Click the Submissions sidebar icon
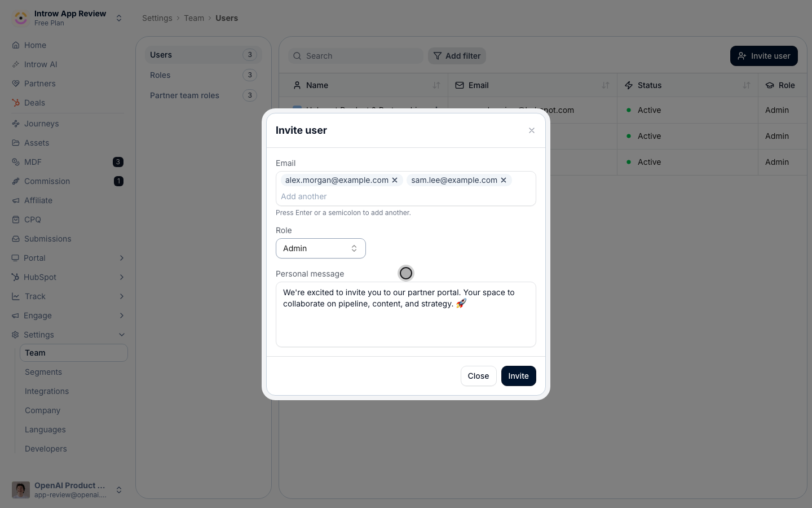The image size is (812, 508). pos(16,239)
